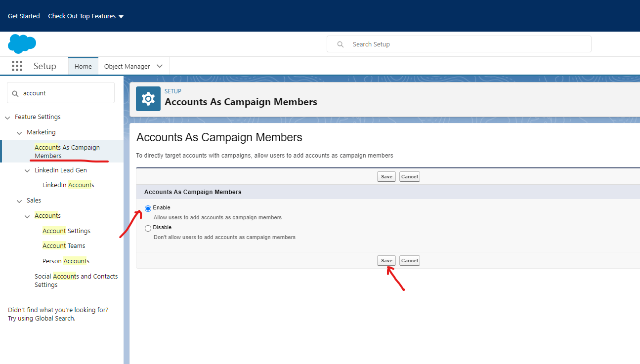
Task: Collapse the Sales tree node
Action: pos(19,201)
